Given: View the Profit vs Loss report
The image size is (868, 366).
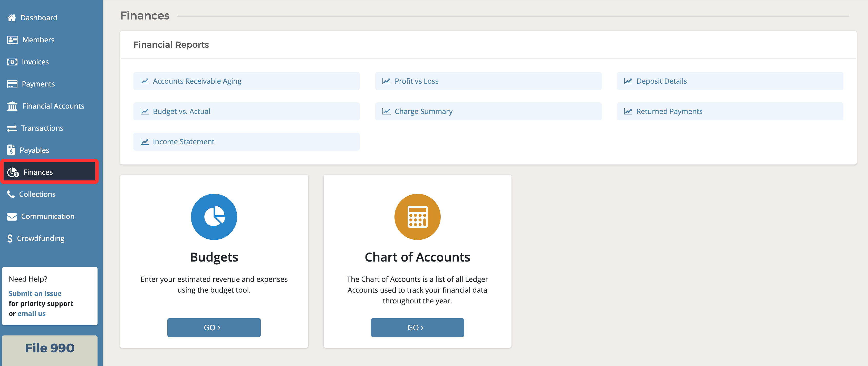Looking at the screenshot, I should pyautogui.click(x=417, y=81).
